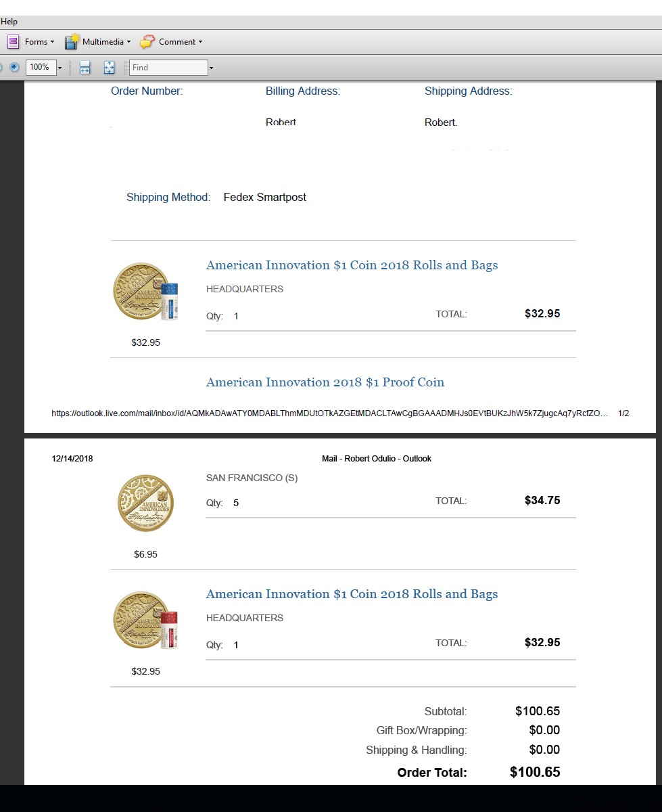Open the Find options dropdown arrow
The height and width of the screenshot is (812, 662).
(211, 68)
